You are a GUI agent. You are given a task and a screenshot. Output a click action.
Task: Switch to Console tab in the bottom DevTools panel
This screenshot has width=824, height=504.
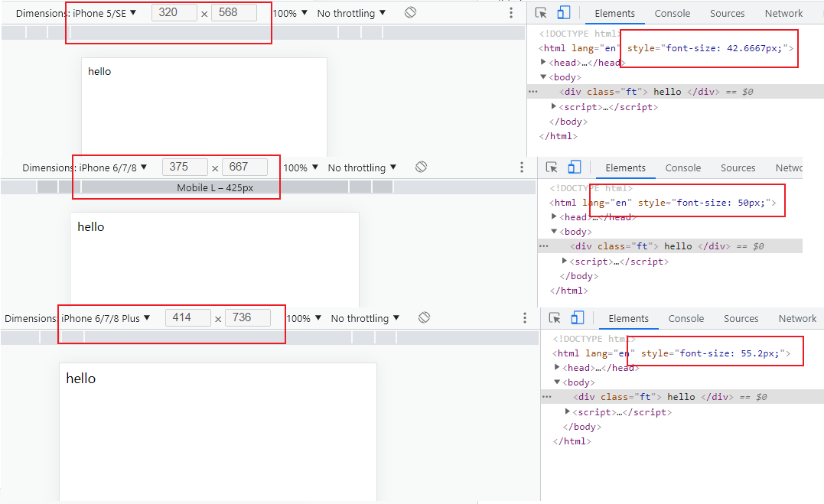point(686,318)
